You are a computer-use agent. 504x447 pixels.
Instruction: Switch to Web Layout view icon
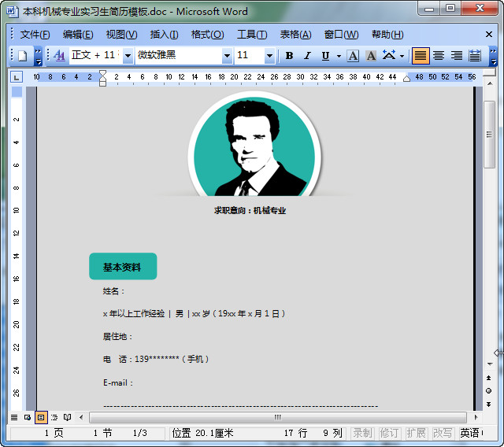(28, 417)
